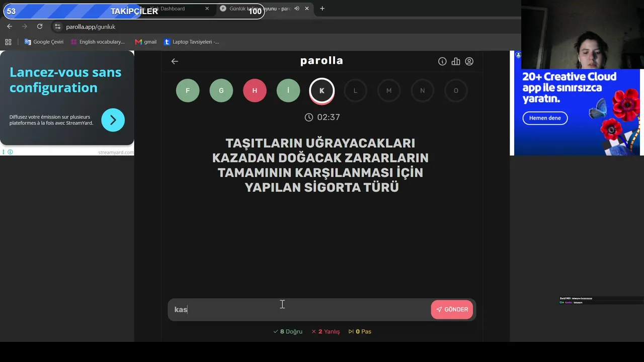This screenshot has height=362, width=644.
Task: Click the StreamYard ad arrow button
Action: pos(113,120)
